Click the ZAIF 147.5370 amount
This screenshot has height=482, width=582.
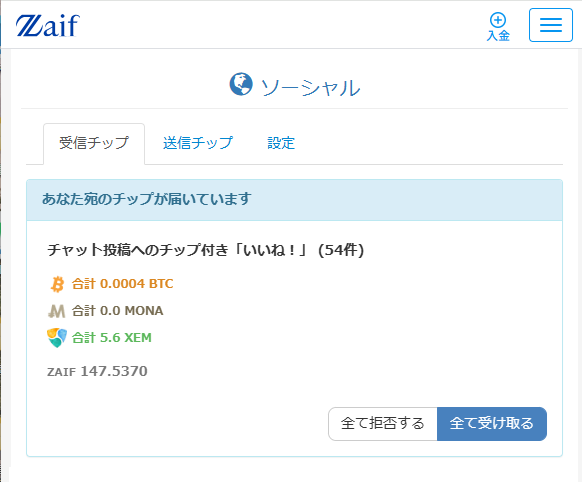(x=97, y=371)
